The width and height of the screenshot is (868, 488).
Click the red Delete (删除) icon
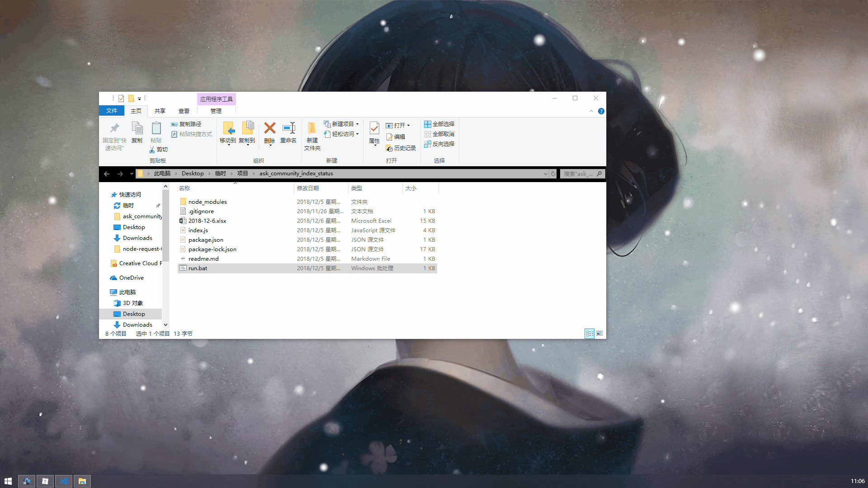(x=269, y=128)
